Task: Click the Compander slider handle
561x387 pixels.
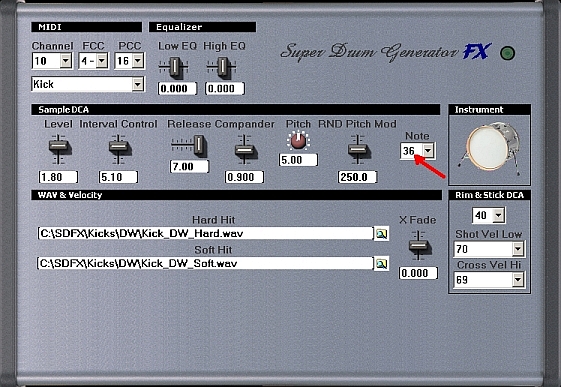Action: (x=245, y=150)
